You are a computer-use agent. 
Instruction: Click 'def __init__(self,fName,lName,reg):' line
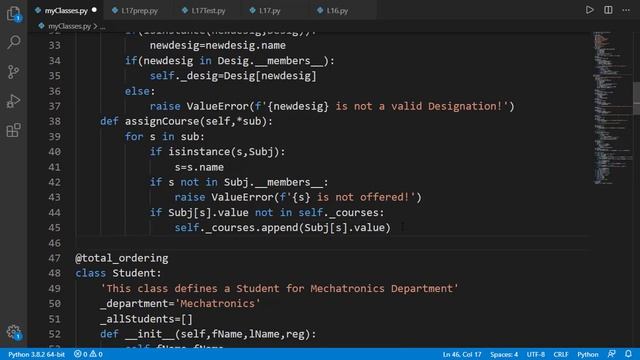pyautogui.click(x=208, y=334)
